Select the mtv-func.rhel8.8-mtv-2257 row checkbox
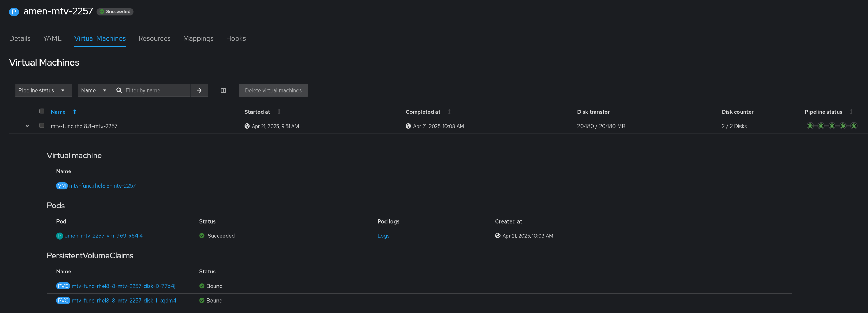The image size is (868, 313). tap(42, 125)
